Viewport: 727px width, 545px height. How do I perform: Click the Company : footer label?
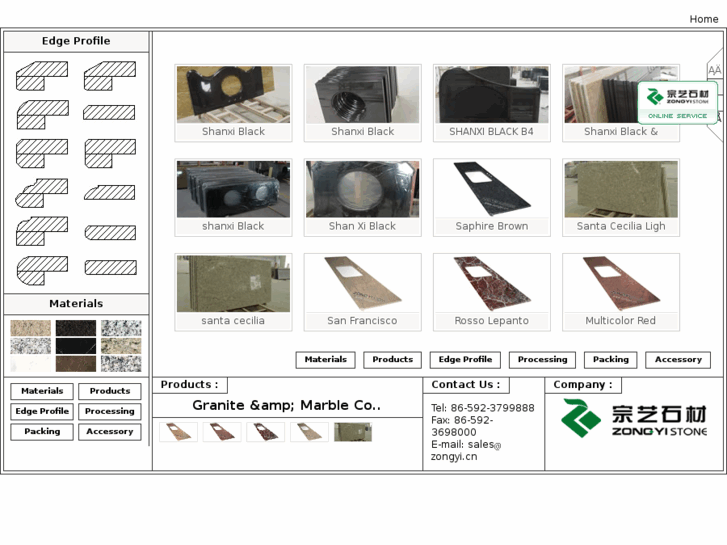click(583, 385)
